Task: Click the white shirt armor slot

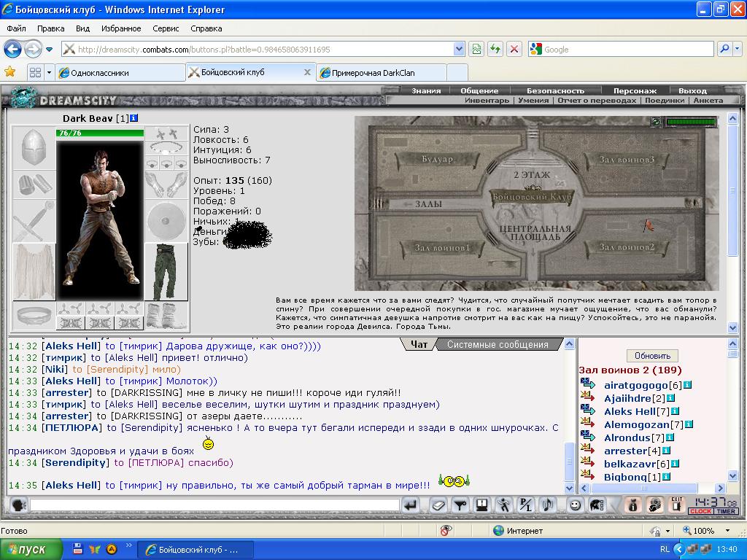Action: pos(34,272)
